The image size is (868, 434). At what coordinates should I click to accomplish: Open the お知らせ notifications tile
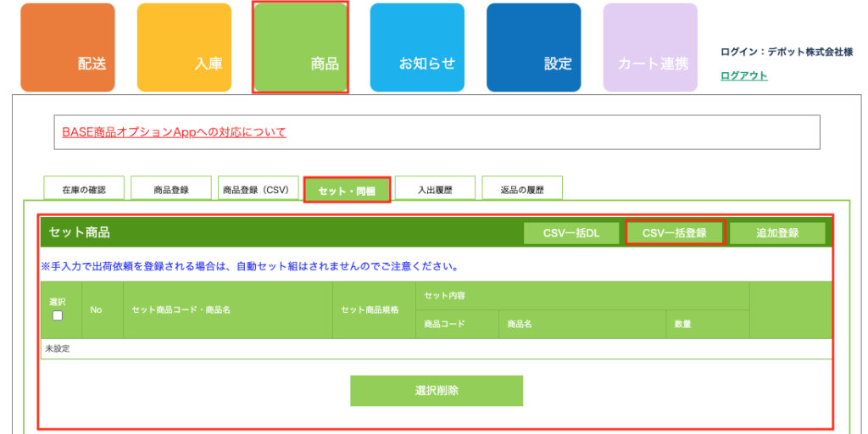pos(417,47)
